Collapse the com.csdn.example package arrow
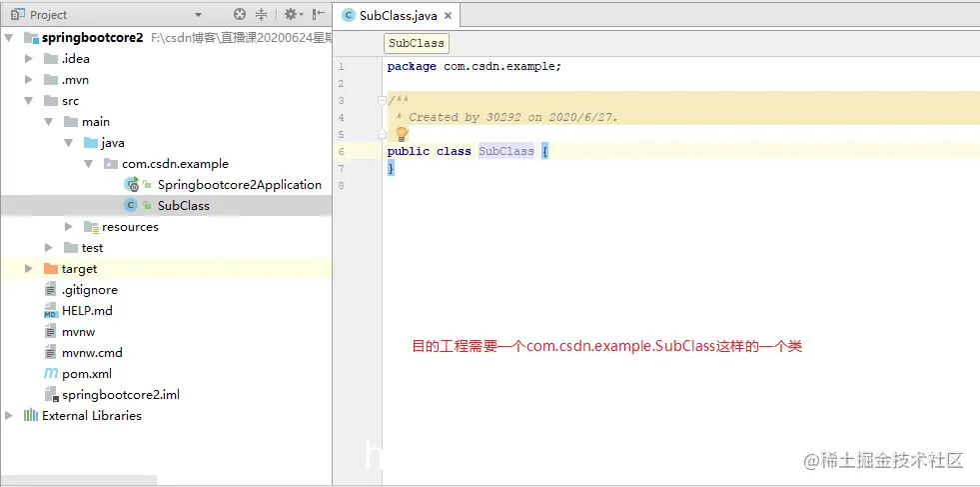Viewport: 980px width, 487px height. coord(89,163)
